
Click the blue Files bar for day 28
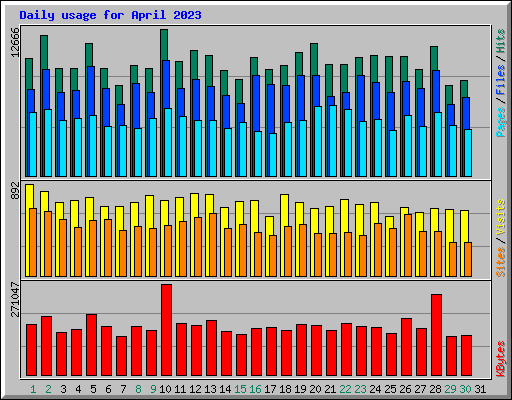pos(436,91)
